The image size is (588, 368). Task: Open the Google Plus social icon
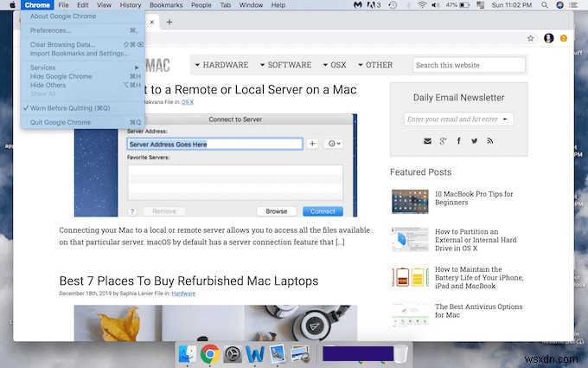(443, 141)
